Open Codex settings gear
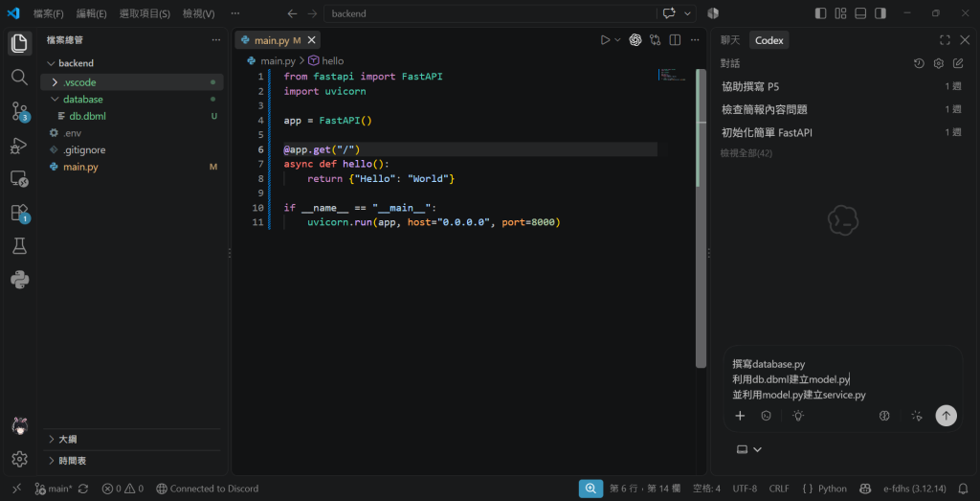The image size is (980, 501). [x=938, y=63]
